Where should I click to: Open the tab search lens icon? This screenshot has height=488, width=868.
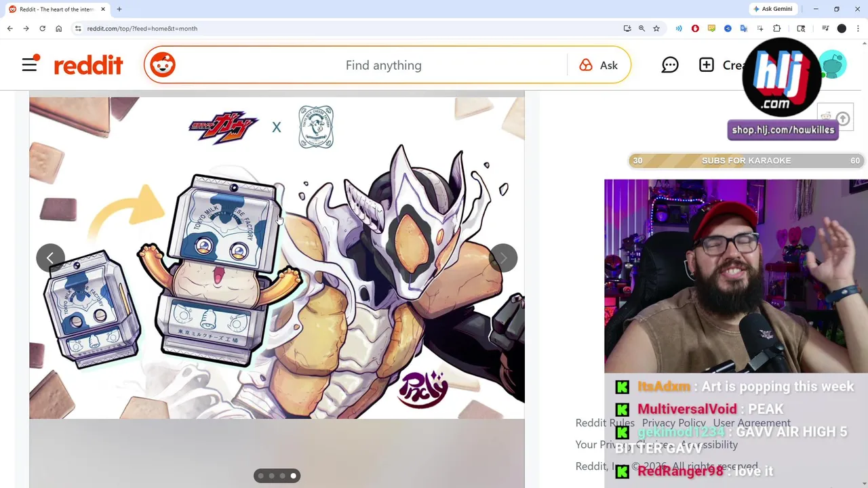click(x=801, y=28)
